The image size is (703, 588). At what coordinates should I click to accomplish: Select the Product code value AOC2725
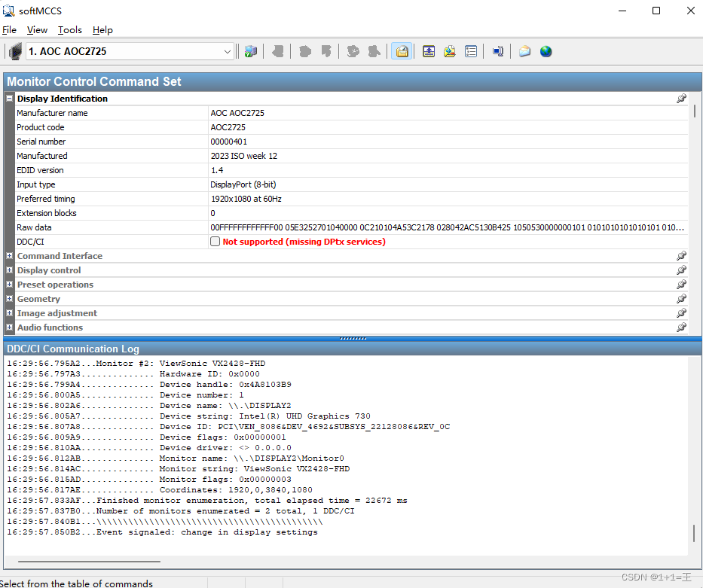pos(228,127)
